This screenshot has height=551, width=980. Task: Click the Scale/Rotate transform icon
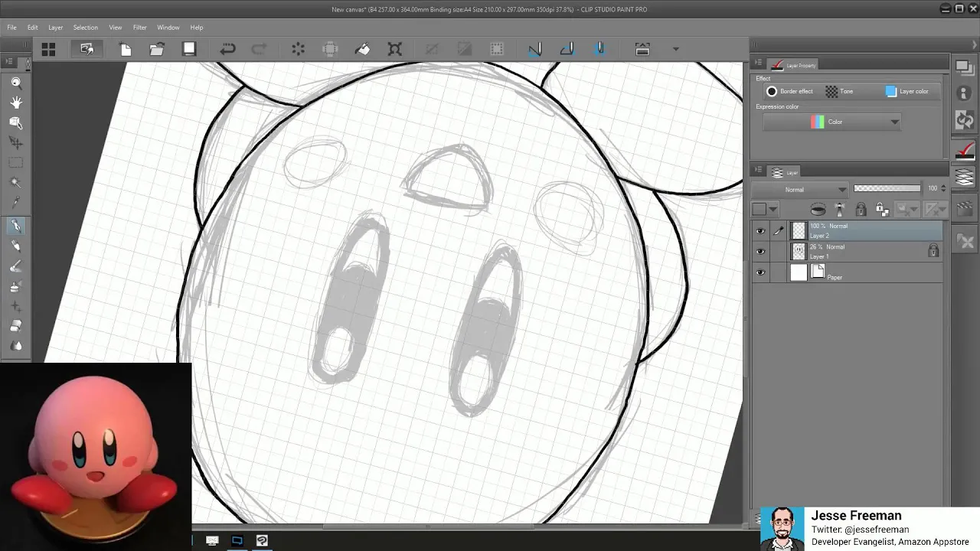[x=395, y=50]
